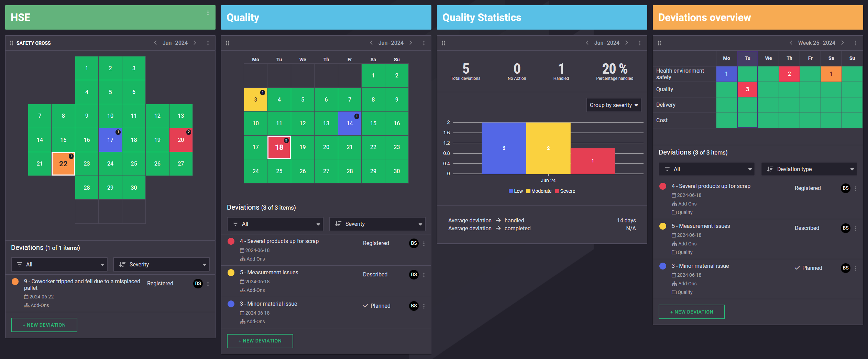The image size is (868, 359).
Task: Click New Deviation in Deviations overview
Action: point(692,312)
